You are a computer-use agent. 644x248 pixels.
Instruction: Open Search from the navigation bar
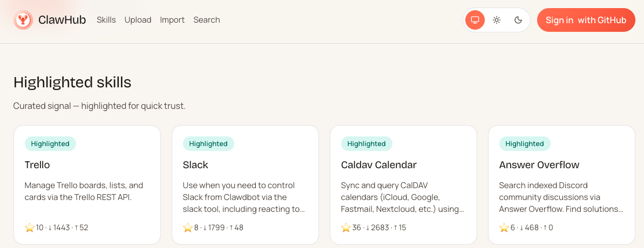[x=207, y=20]
